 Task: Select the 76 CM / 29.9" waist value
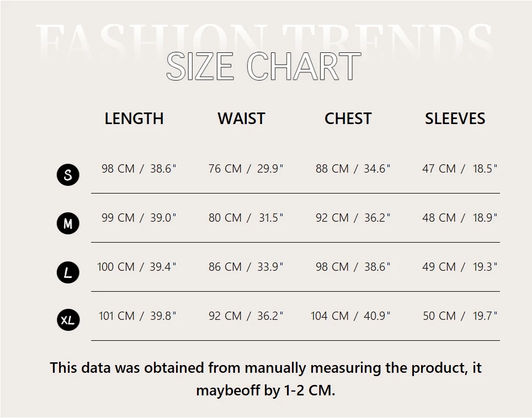246,169
